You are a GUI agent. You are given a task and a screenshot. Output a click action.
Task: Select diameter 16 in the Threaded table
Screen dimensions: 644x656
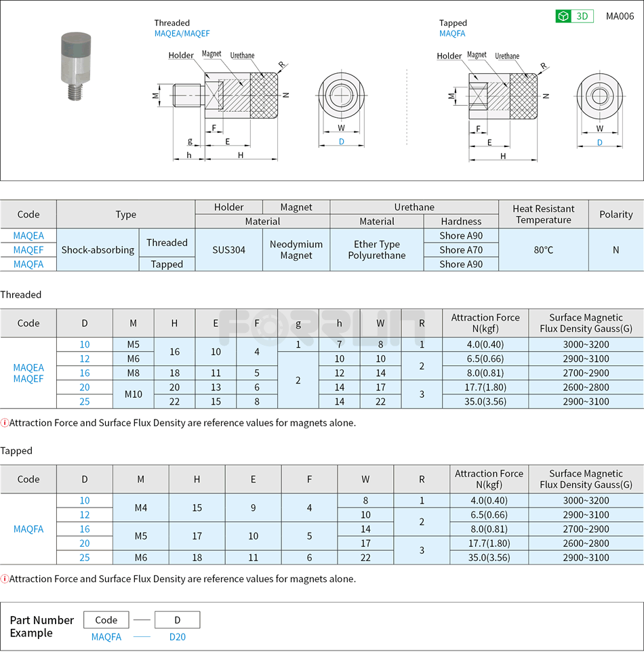pos(85,373)
